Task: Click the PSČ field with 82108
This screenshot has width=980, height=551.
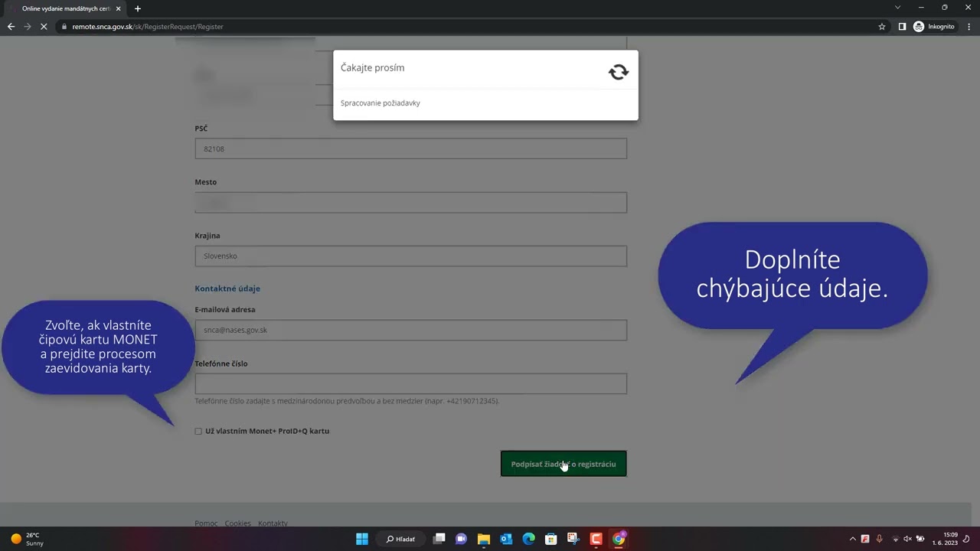Action: [410, 148]
